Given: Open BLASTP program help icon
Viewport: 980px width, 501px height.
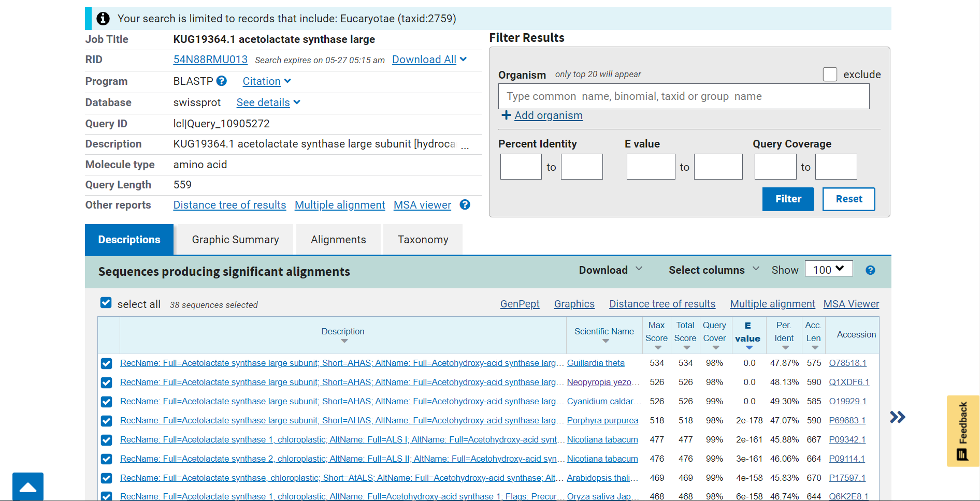Looking at the screenshot, I should click(222, 81).
